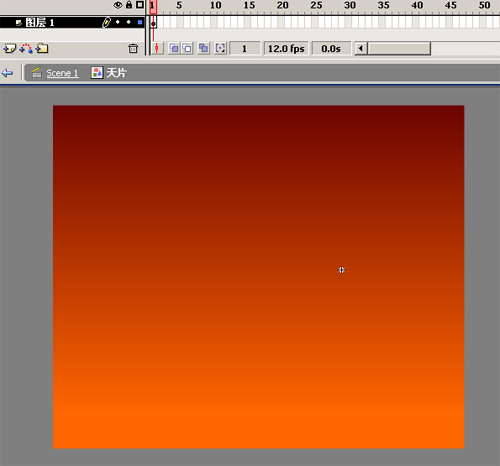
Task: Select frame 1 keyframe on 图层 1
Action: point(153,23)
